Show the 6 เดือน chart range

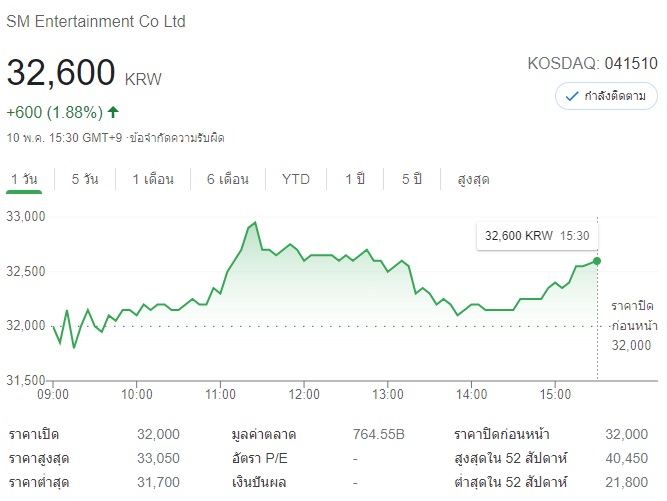click(228, 179)
